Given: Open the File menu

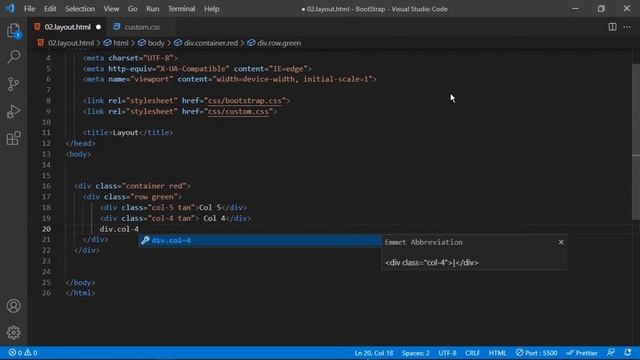Looking at the screenshot, I should (x=29, y=9).
